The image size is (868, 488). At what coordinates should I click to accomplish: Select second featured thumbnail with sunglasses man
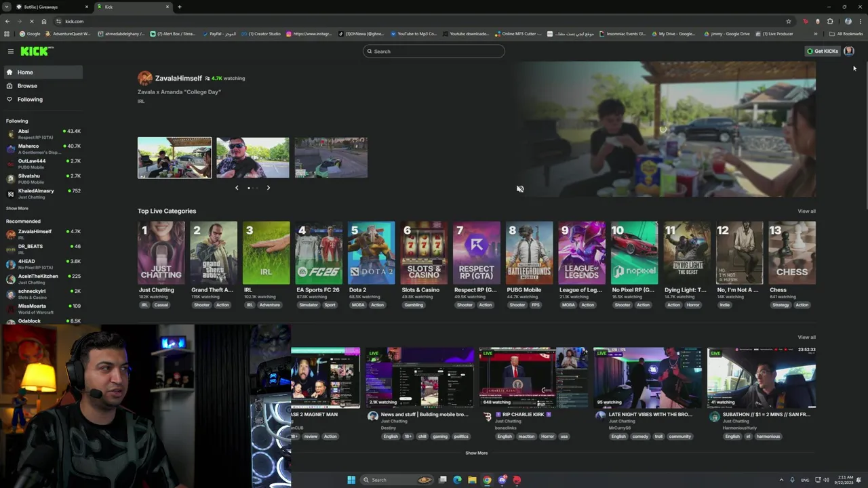coord(253,158)
